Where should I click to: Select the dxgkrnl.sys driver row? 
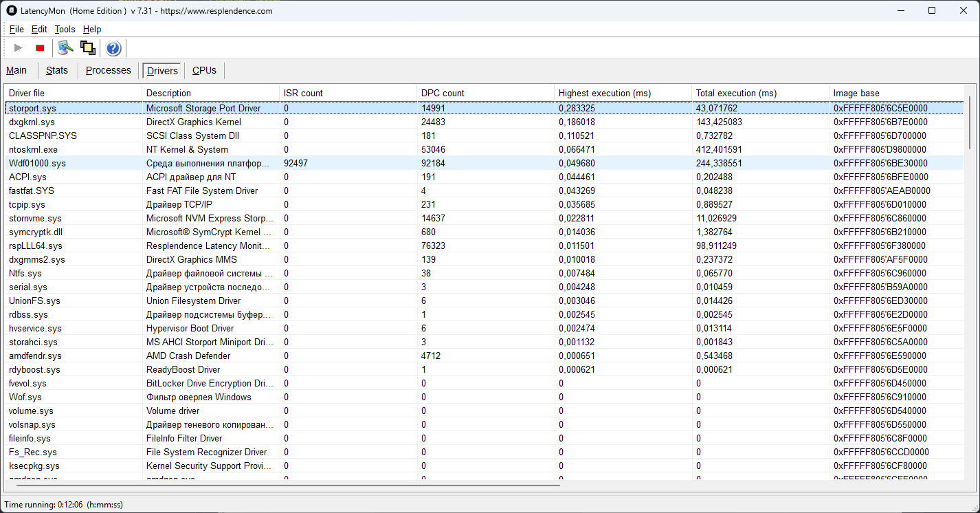pyautogui.click(x=32, y=122)
